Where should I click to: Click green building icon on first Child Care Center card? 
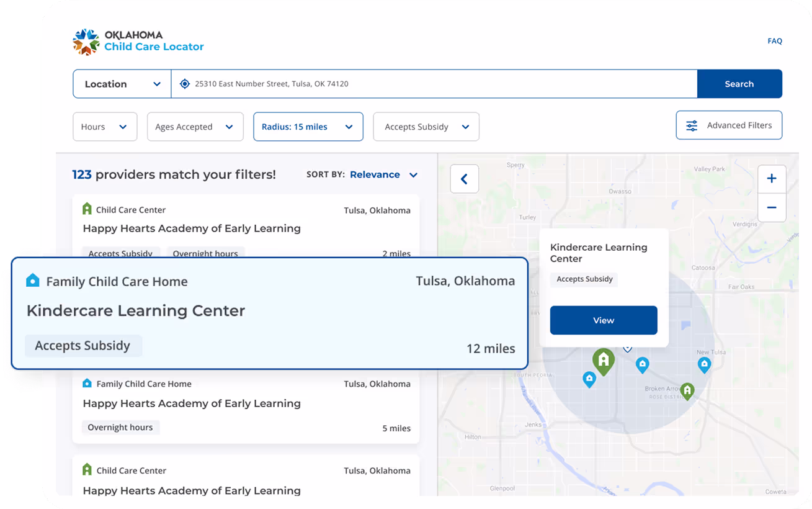pyautogui.click(x=87, y=209)
